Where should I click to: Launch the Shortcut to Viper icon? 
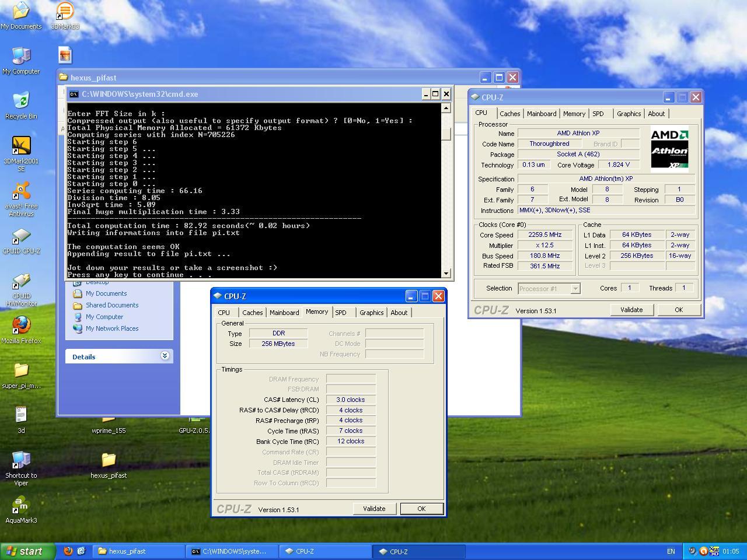[x=21, y=468]
